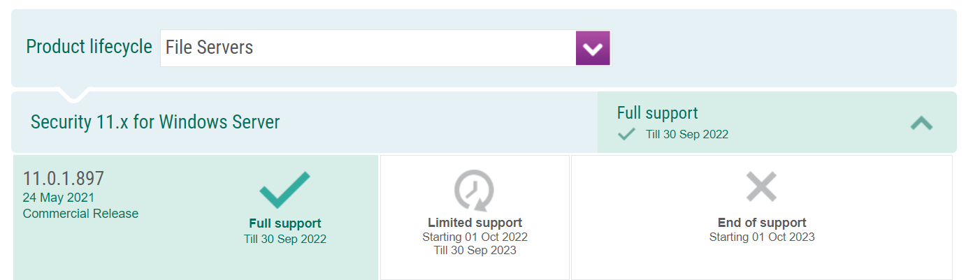Image resolution: width=980 pixels, height=280 pixels.
Task: Click the large teal Full support checkmark
Action: coord(284,189)
